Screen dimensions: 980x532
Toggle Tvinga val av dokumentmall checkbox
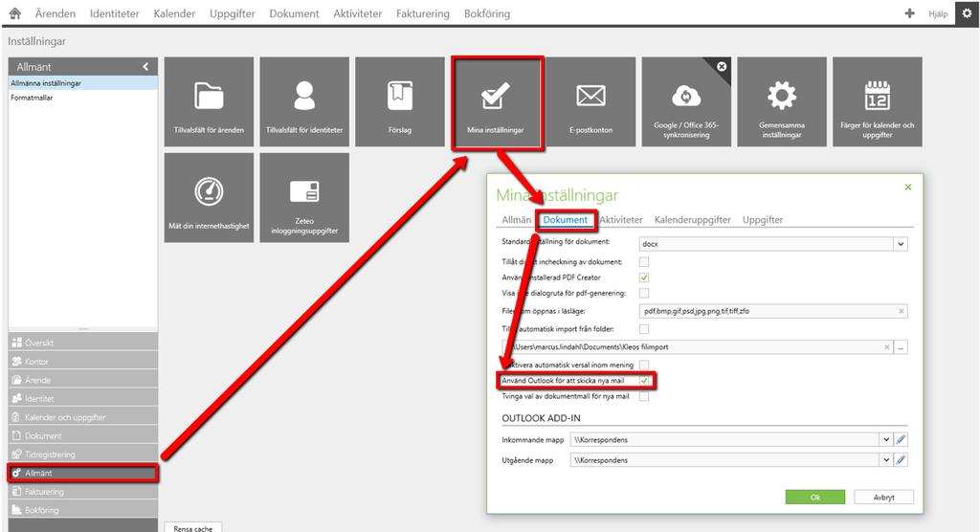point(644,396)
